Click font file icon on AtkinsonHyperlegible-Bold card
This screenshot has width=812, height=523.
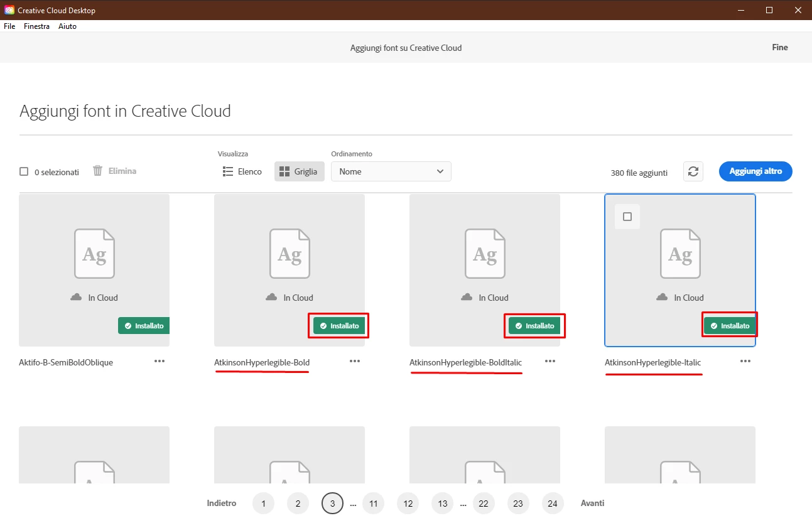point(290,254)
